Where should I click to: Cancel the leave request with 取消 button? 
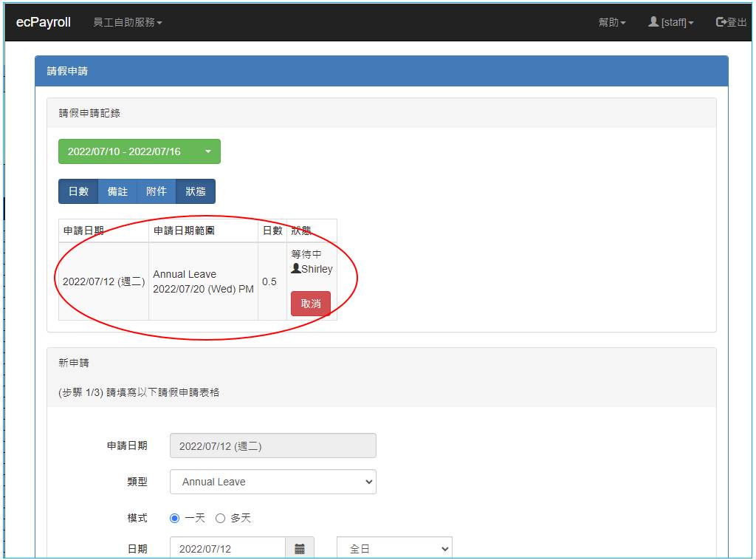pos(311,304)
